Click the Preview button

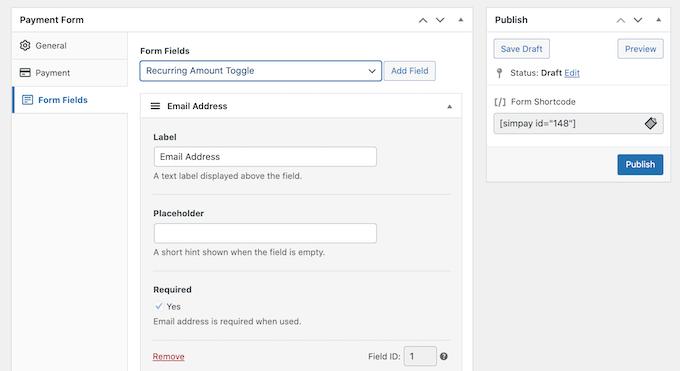pyautogui.click(x=640, y=49)
